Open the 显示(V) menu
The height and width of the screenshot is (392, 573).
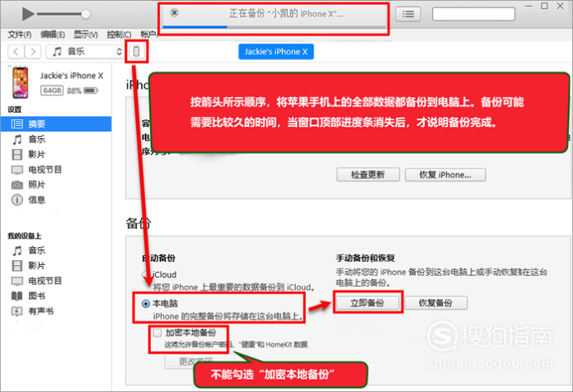(x=85, y=35)
